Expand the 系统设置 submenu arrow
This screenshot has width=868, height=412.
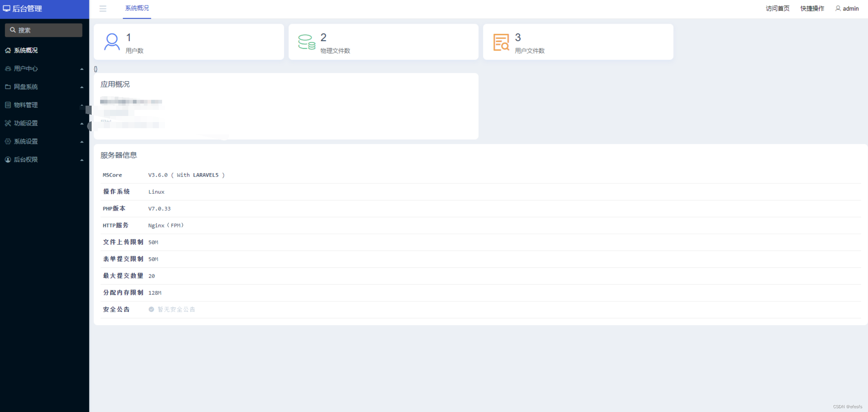(x=82, y=142)
